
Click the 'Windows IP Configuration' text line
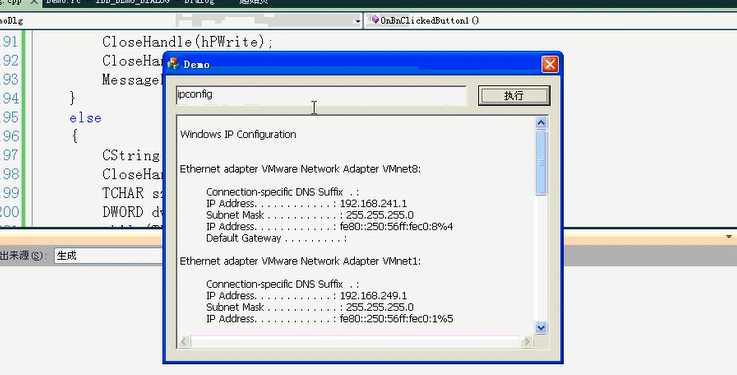pos(238,134)
